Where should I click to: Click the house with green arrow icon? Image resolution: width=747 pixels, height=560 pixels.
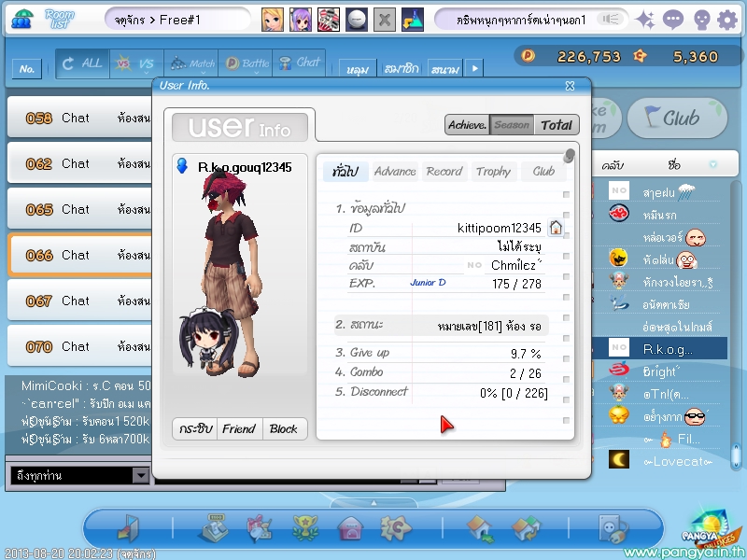pos(480,529)
